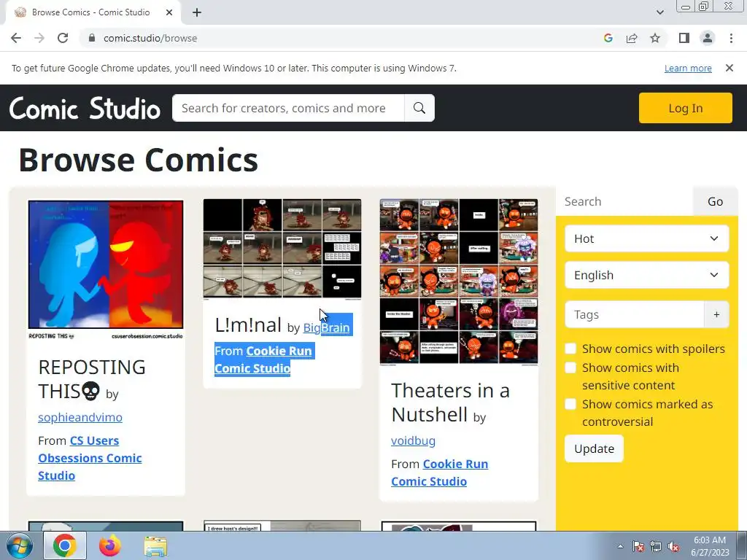Open the network tray icon
This screenshot has width=747, height=560.
[x=656, y=546]
